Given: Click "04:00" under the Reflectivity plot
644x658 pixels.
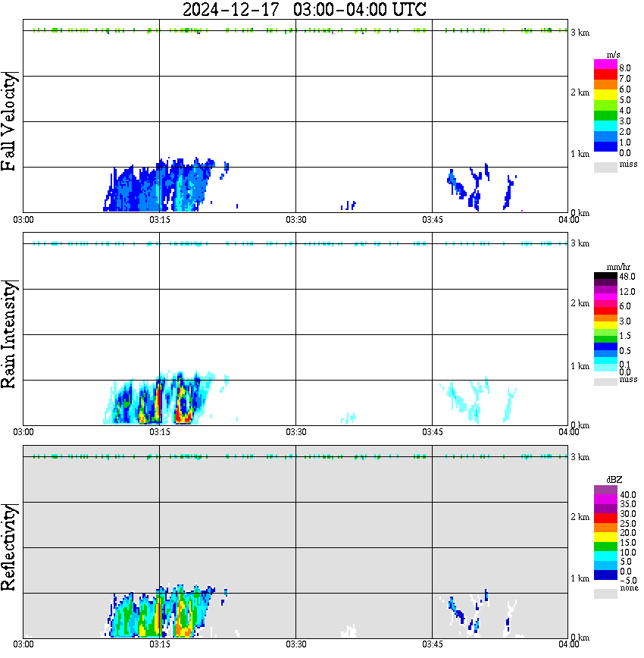Looking at the screenshot, I should point(569,644).
